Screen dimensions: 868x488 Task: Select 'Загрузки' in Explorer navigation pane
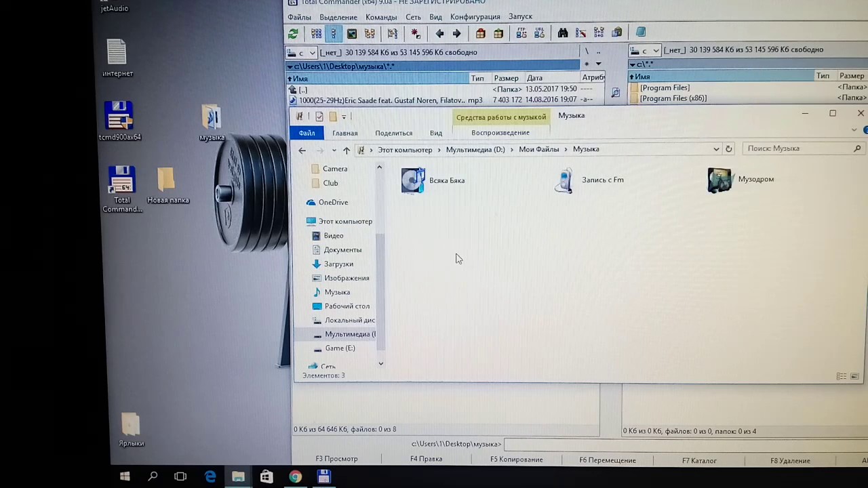tap(338, 264)
